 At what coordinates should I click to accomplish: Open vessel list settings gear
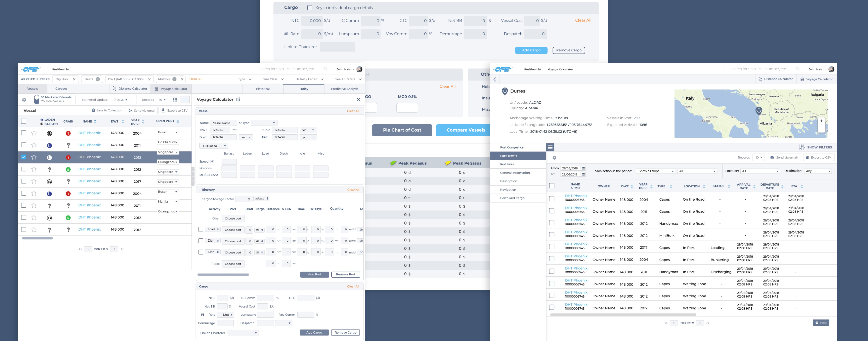point(24,100)
